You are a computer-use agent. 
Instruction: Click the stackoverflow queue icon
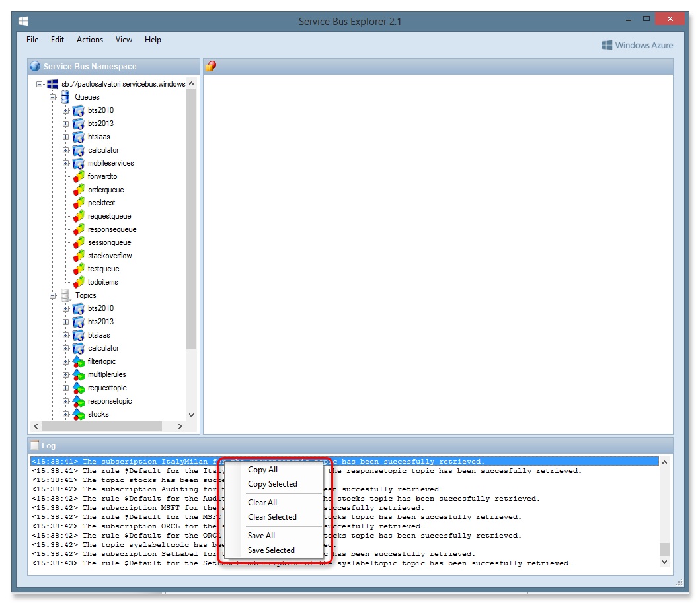coord(79,256)
